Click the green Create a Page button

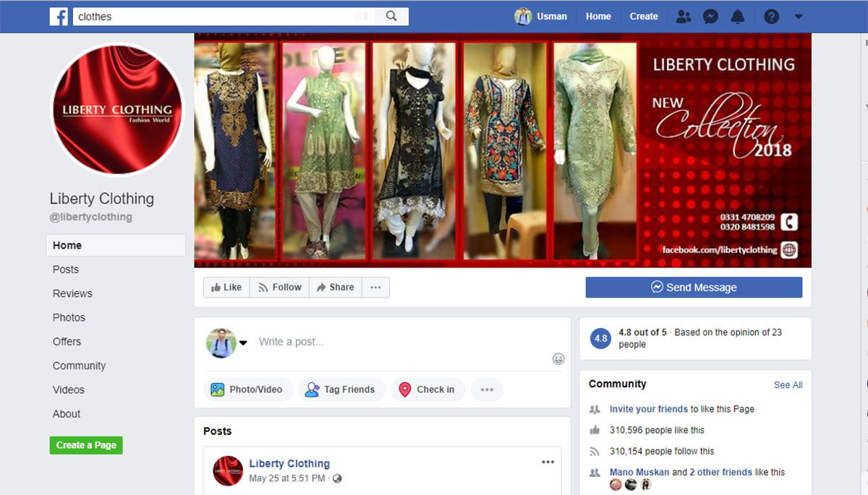(x=86, y=445)
